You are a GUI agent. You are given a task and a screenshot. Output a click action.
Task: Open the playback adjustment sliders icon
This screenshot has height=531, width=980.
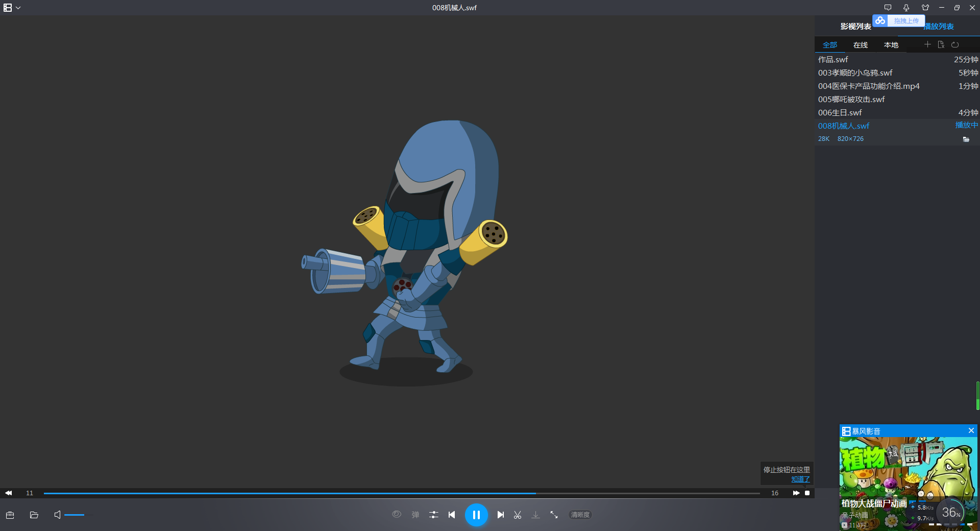pos(434,515)
